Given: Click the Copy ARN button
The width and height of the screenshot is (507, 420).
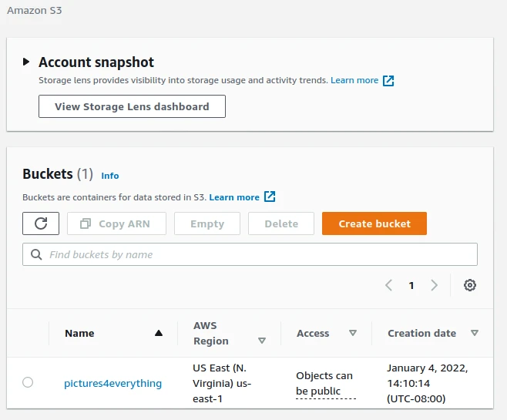Looking at the screenshot, I should point(116,223).
